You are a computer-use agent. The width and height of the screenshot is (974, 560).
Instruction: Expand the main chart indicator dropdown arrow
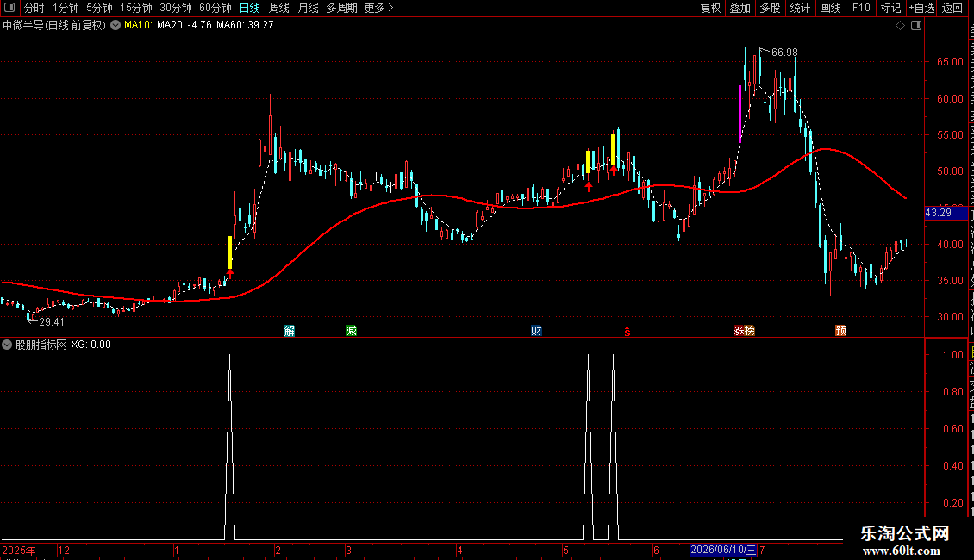point(116,26)
